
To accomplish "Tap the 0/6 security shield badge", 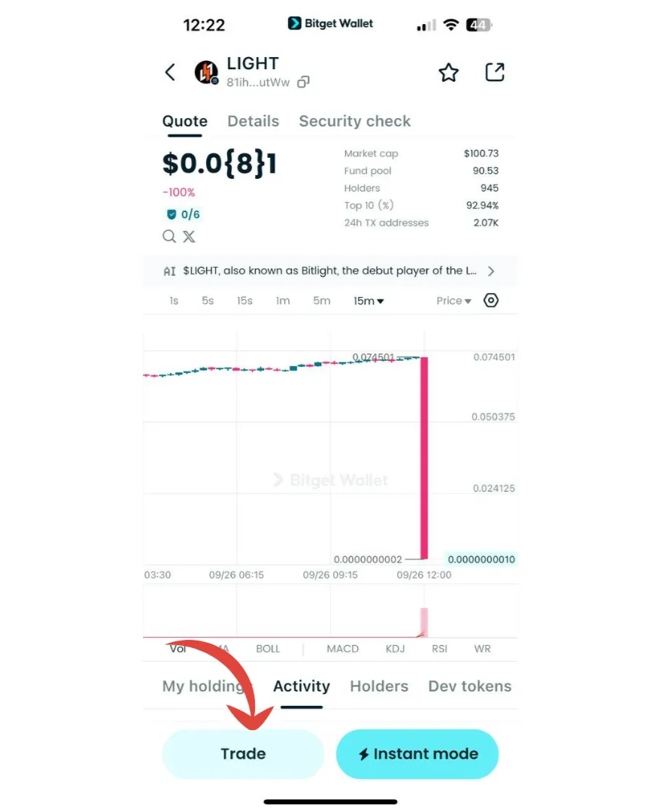I will (x=183, y=214).
